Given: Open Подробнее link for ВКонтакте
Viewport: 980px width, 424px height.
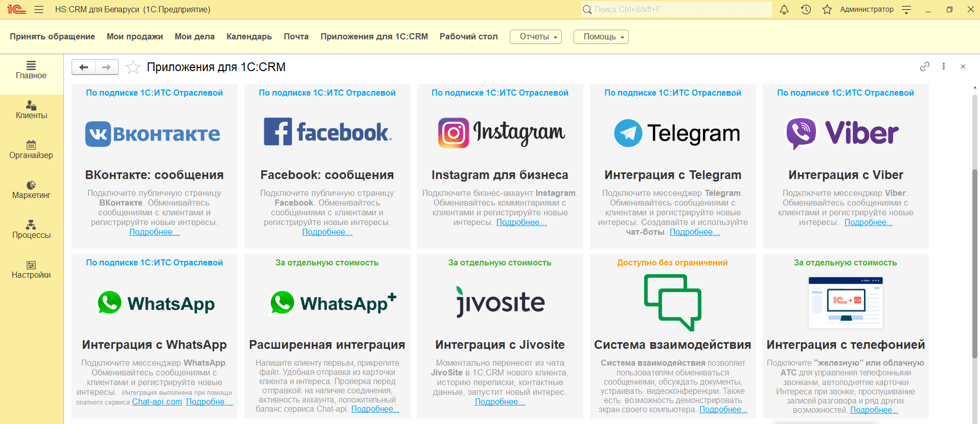Looking at the screenshot, I should 154,232.
